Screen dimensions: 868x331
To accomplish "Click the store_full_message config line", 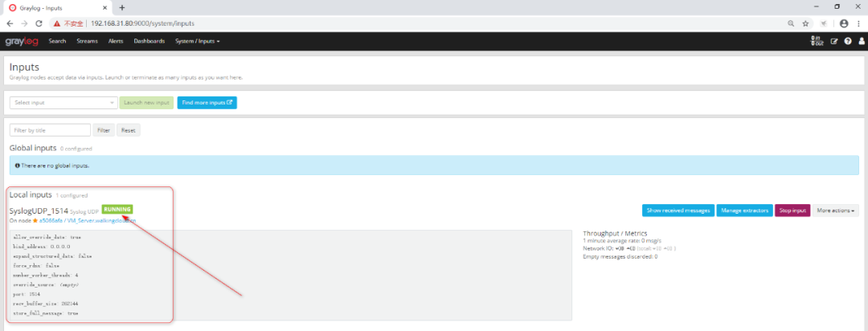I will tap(45, 313).
